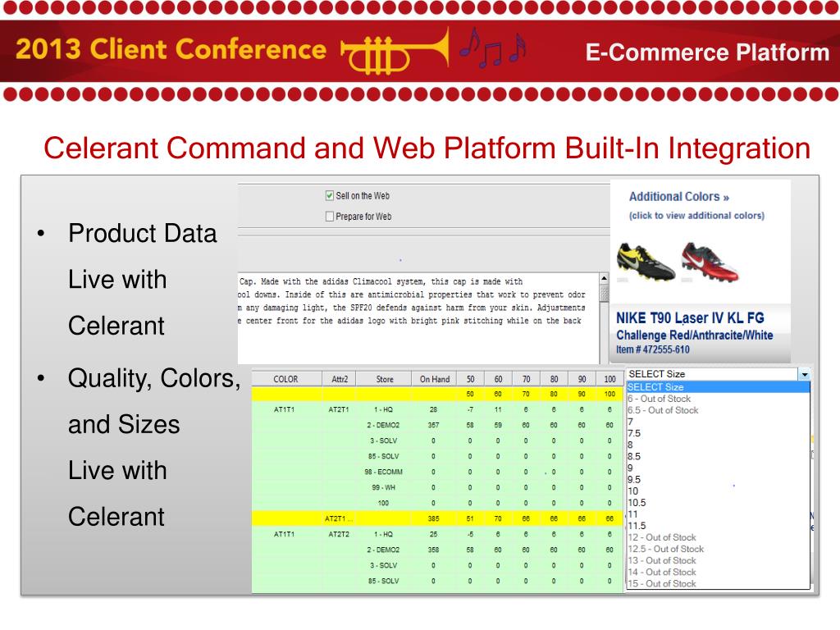Select the '98 - ECOMM' store cell
The height and width of the screenshot is (630, 840).
coord(384,472)
